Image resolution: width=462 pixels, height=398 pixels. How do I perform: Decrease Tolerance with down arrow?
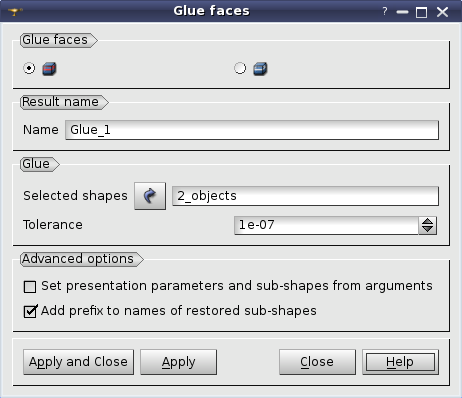tap(427, 230)
